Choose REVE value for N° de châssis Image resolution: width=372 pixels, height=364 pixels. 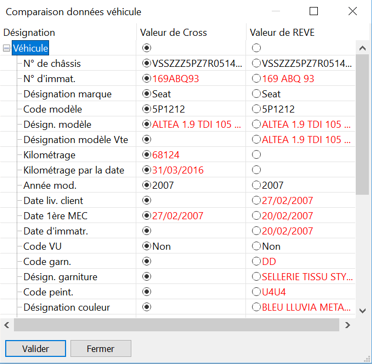(256, 63)
